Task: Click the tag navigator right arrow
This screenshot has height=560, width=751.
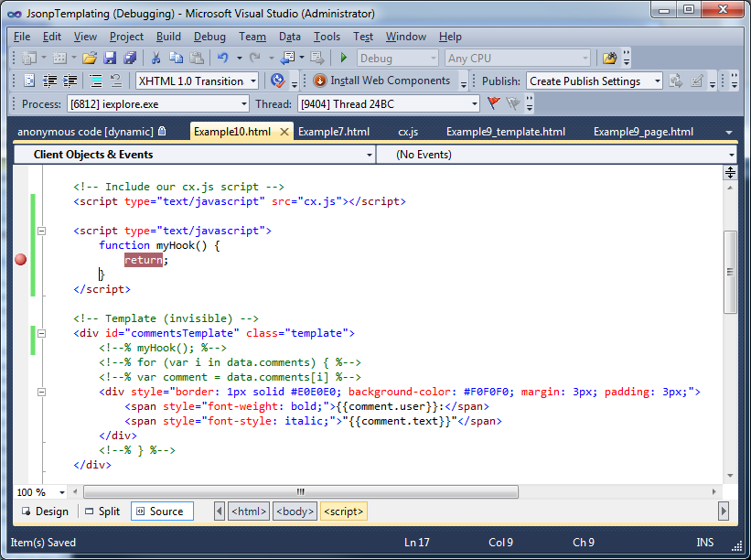Action: click(x=724, y=512)
